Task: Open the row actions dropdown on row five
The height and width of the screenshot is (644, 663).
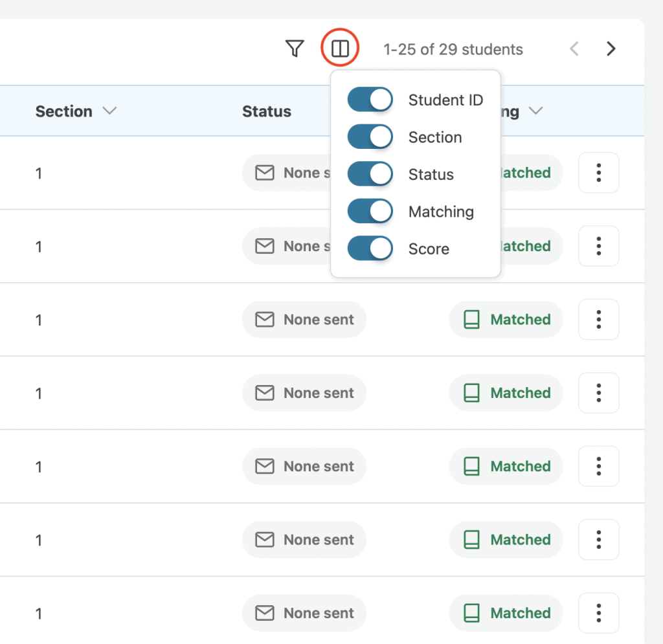Action: point(598,466)
